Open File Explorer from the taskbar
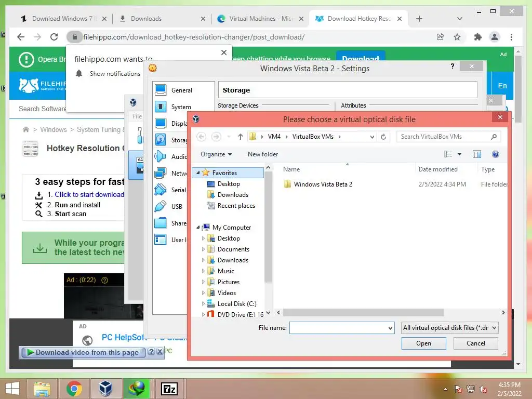 point(42,389)
